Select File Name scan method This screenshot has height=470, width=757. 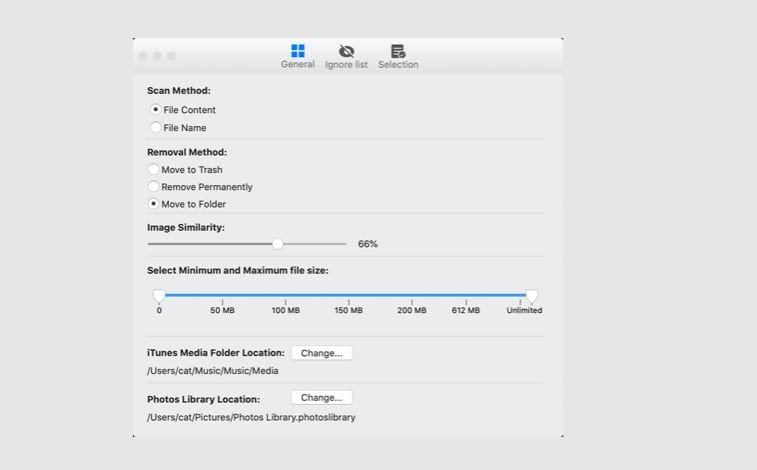[155, 127]
